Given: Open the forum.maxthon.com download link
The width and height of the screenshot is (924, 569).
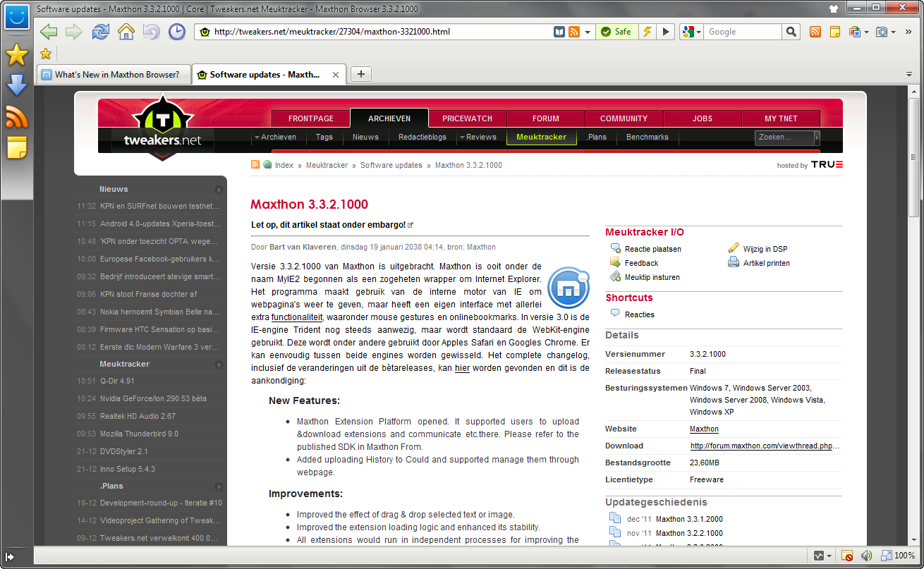Looking at the screenshot, I should tap(765, 446).
